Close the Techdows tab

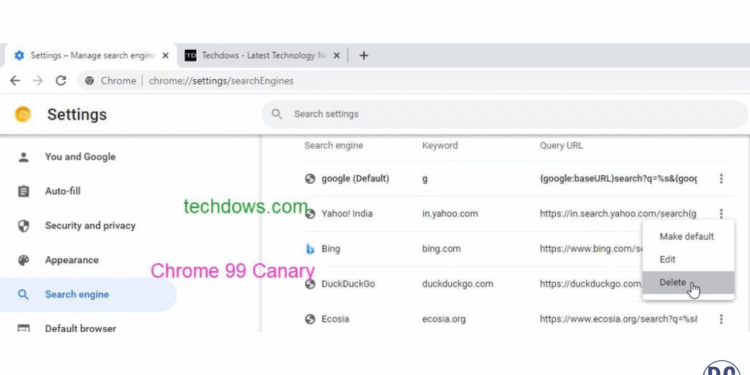[336, 55]
